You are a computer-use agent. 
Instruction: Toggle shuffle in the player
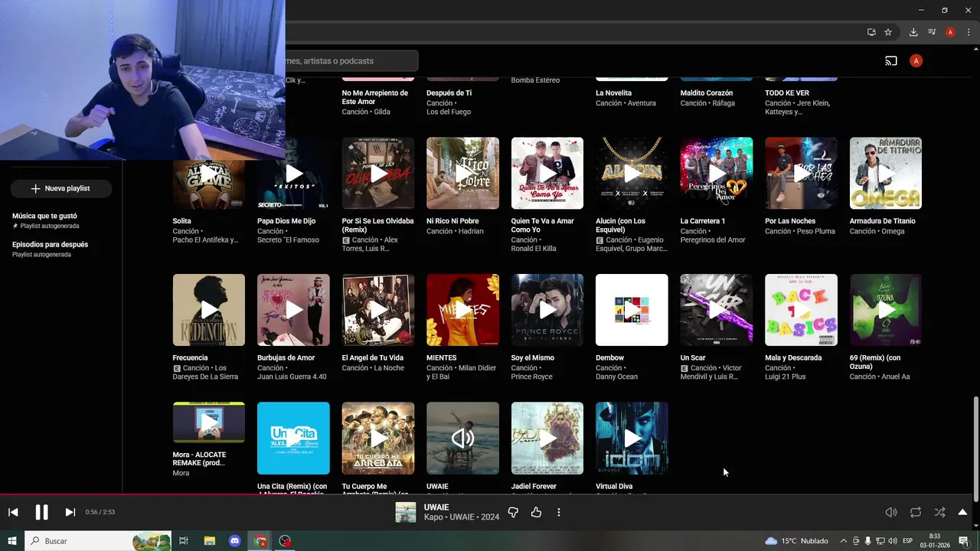click(939, 512)
